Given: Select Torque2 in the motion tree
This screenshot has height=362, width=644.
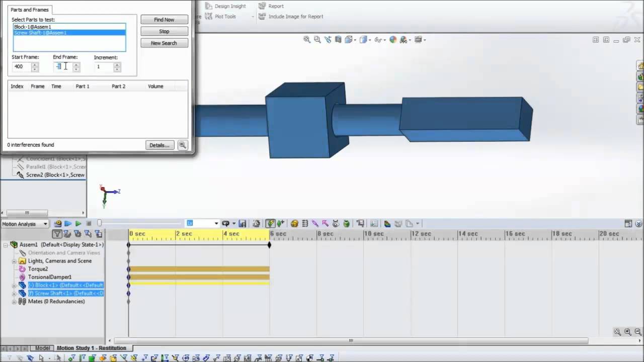Looking at the screenshot, I should click(38, 269).
